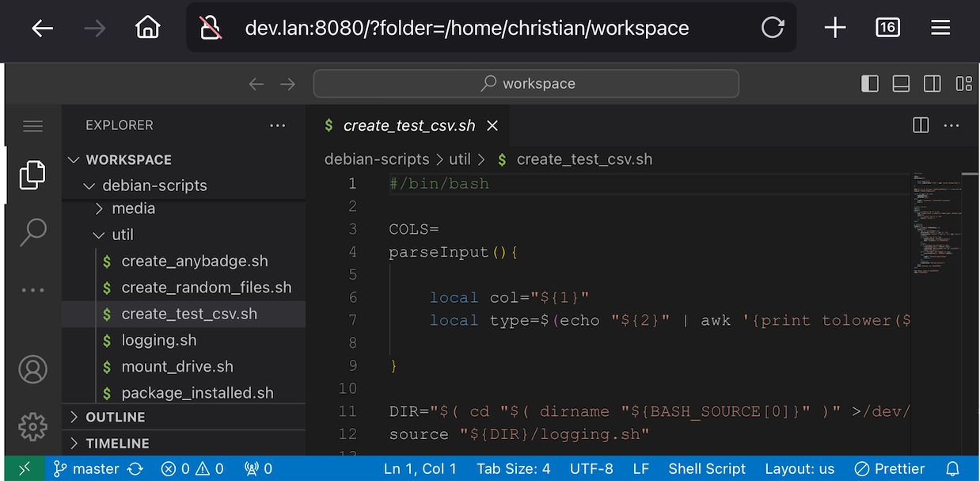This screenshot has width=980, height=481.
Task: Click create_test_csv.sh in the breadcrumb
Action: (584, 159)
